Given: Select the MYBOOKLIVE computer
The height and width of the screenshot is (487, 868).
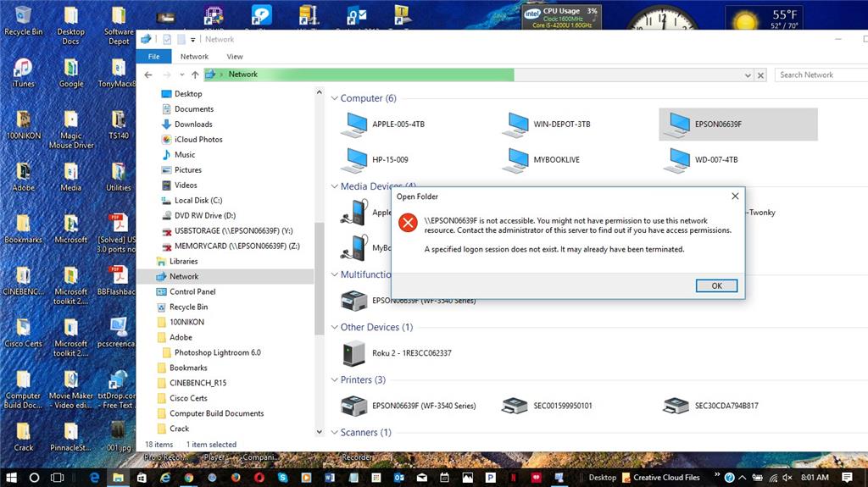Looking at the screenshot, I should pyautogui.click(x=541, y=160).
